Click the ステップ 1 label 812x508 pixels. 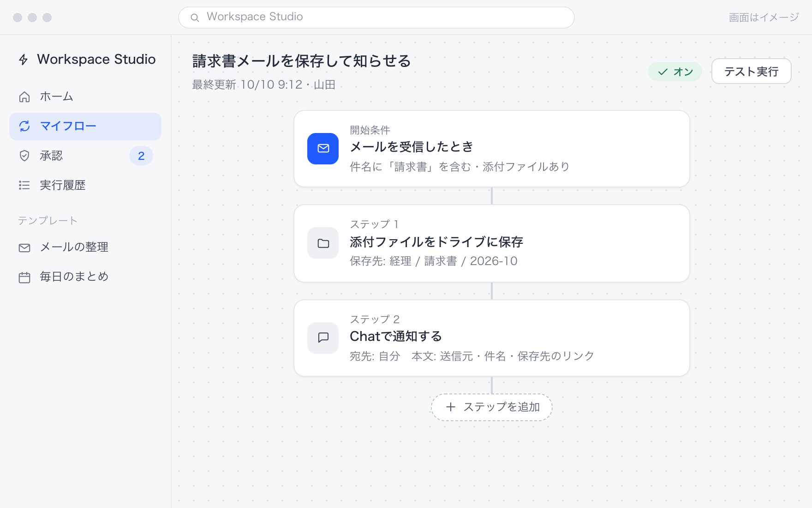374,224
